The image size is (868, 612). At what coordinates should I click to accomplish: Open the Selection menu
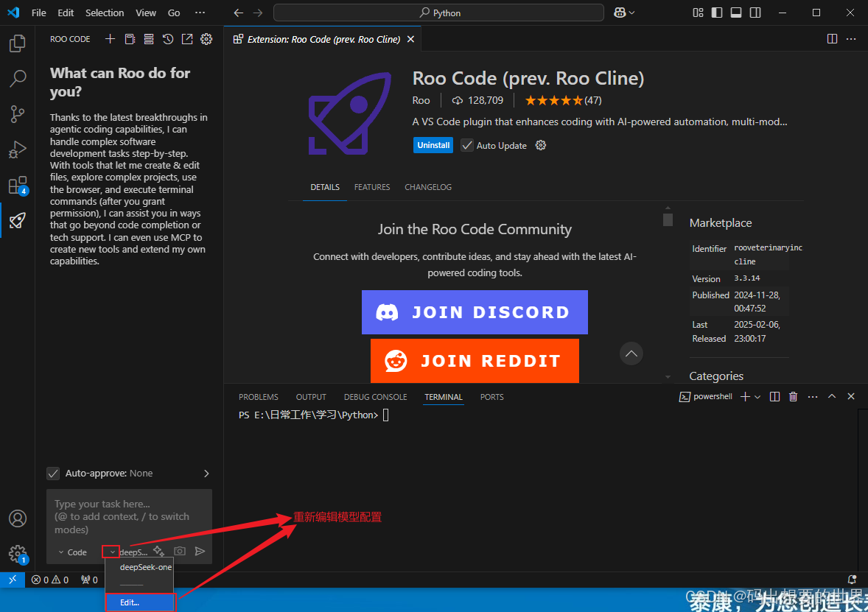pos(105,13)
